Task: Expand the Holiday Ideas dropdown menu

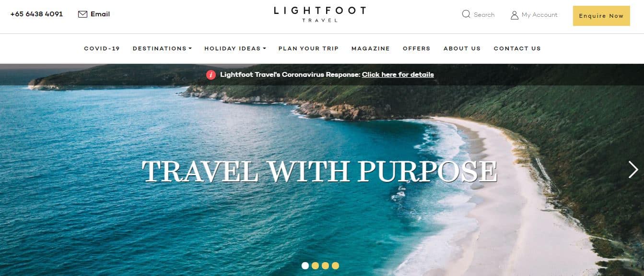Action: 235,48
